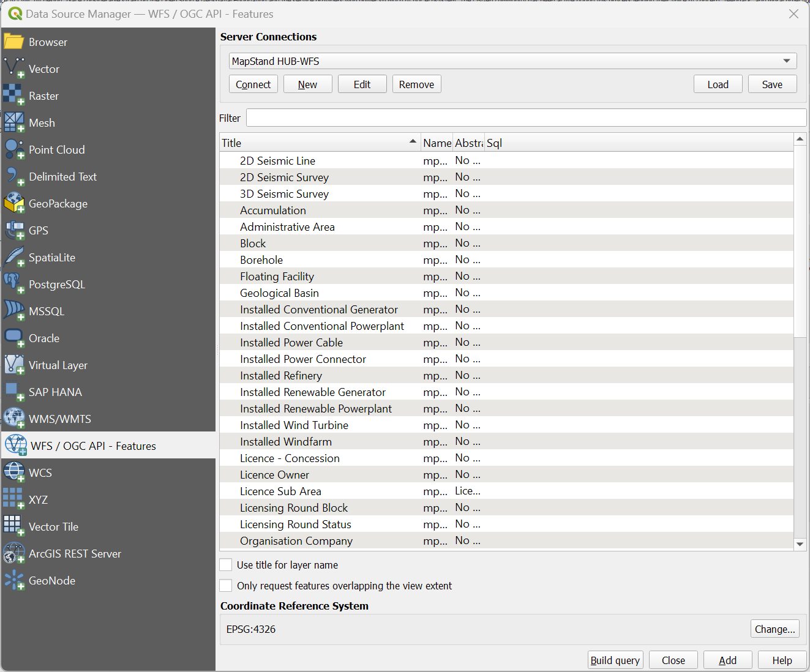Select the Administrative Area layer
This screenshot has width=810, height=672.
pyautogui.click(x=506, y=226)
